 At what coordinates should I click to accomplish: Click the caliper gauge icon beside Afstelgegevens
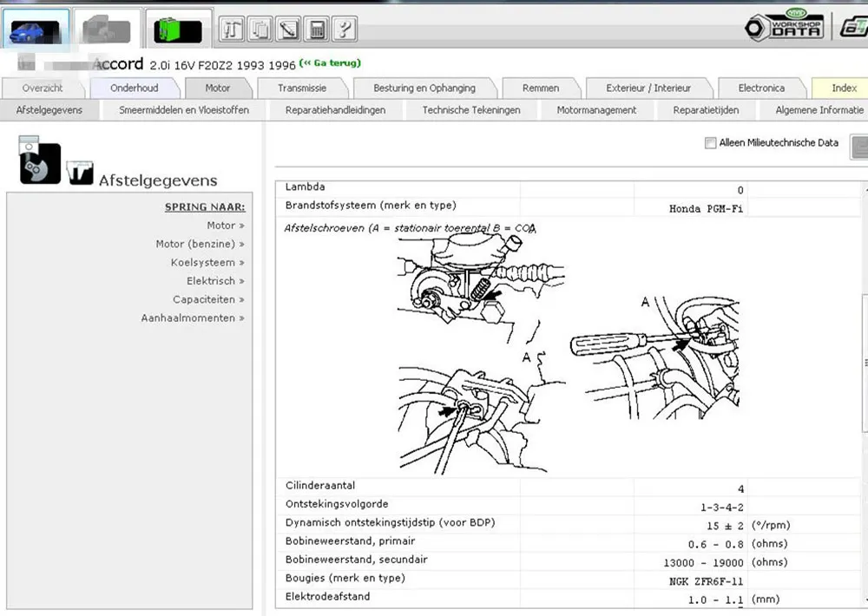tap(80, 173)
